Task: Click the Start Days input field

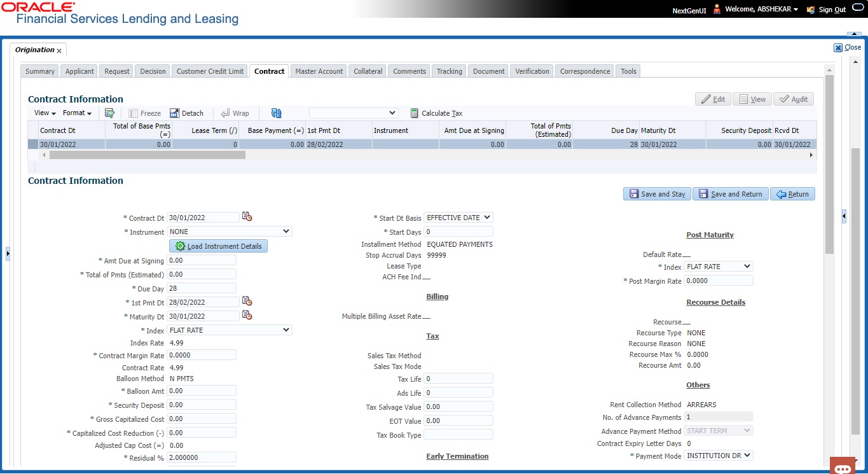Action: click(x=458, y=232)
